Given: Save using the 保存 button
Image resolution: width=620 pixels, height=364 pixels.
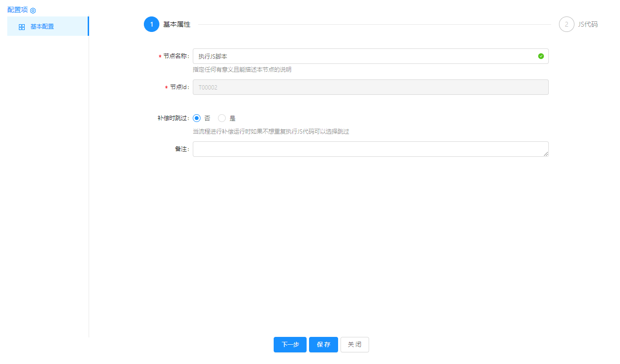Looking at the screenshot, I should tap(323, 345).
